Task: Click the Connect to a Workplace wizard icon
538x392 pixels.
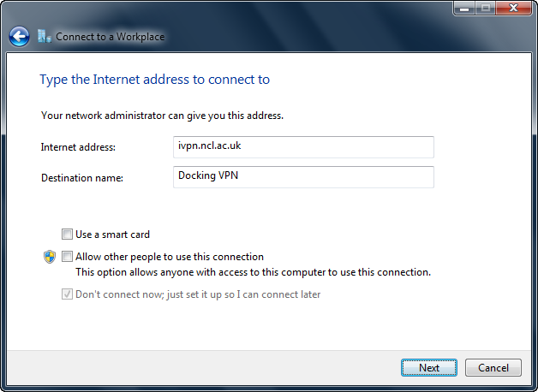Action: tap(45, 37)
